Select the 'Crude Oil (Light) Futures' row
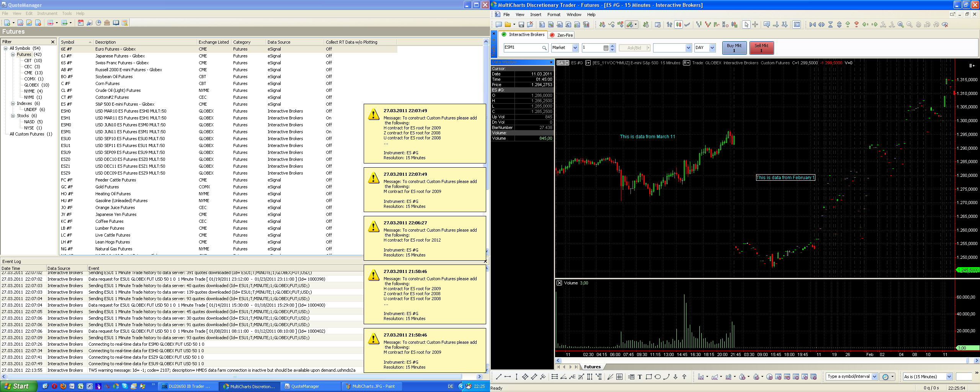The height and width of the screenshot is (392, 980). click(x=228, y=90)
